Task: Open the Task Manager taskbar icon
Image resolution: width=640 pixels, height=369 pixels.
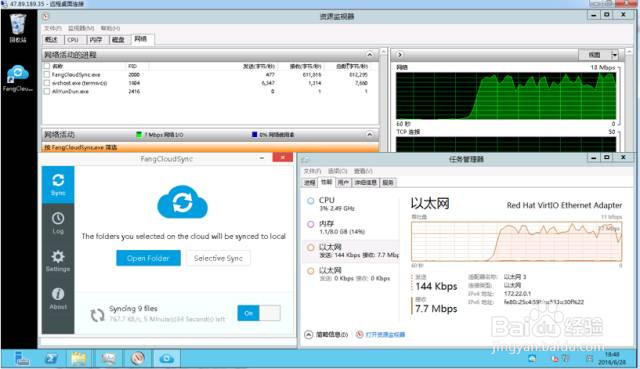Action: 109,358
